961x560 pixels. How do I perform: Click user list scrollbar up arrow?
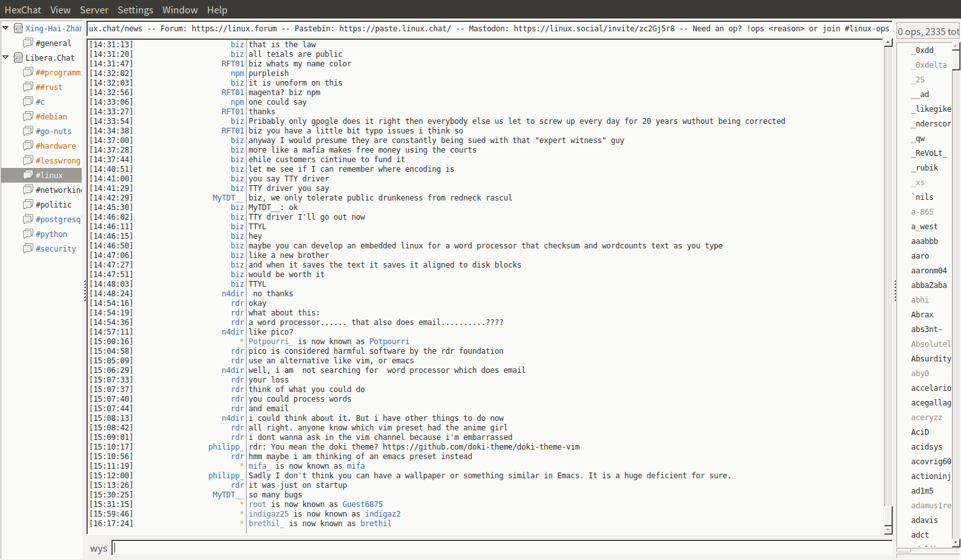click(956, 46)
